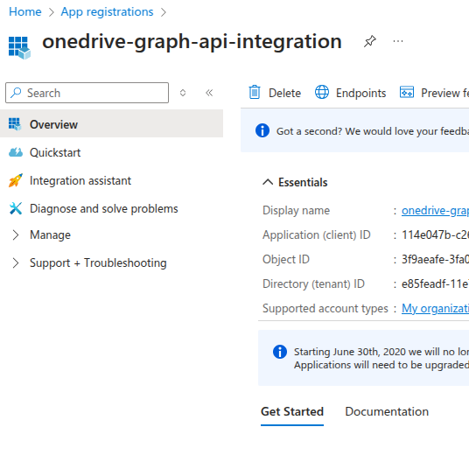Click the Quickstart cloud icon

pos(16,152)
